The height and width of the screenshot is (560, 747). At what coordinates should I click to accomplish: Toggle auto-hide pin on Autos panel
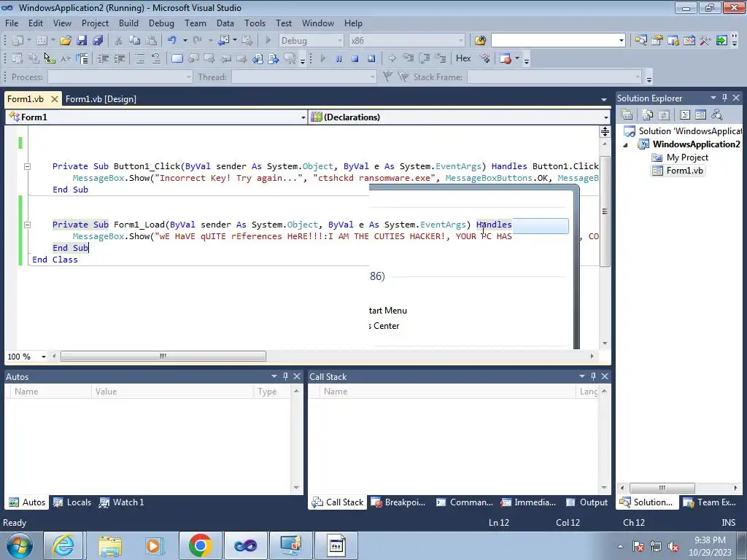[x=285, y=376]
